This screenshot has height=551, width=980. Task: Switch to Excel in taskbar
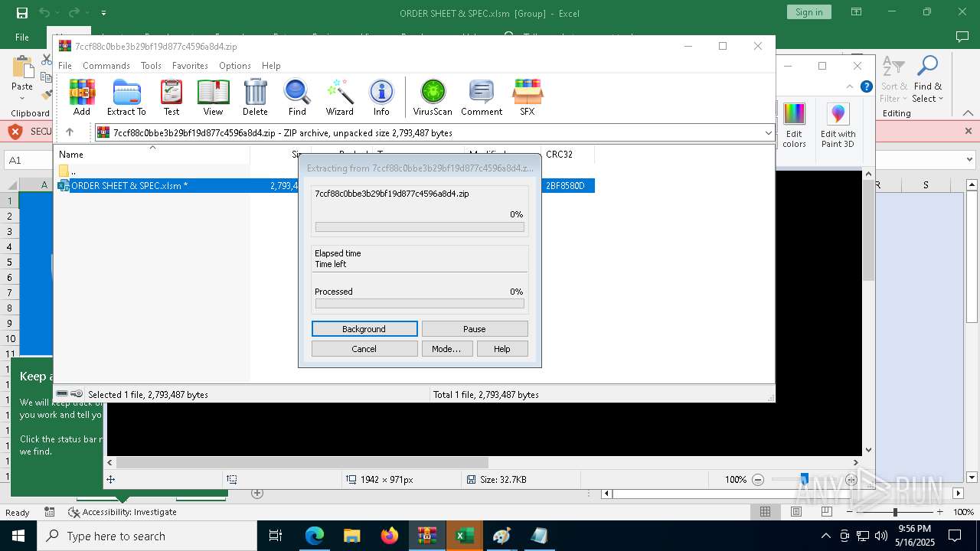coord(464,536)
